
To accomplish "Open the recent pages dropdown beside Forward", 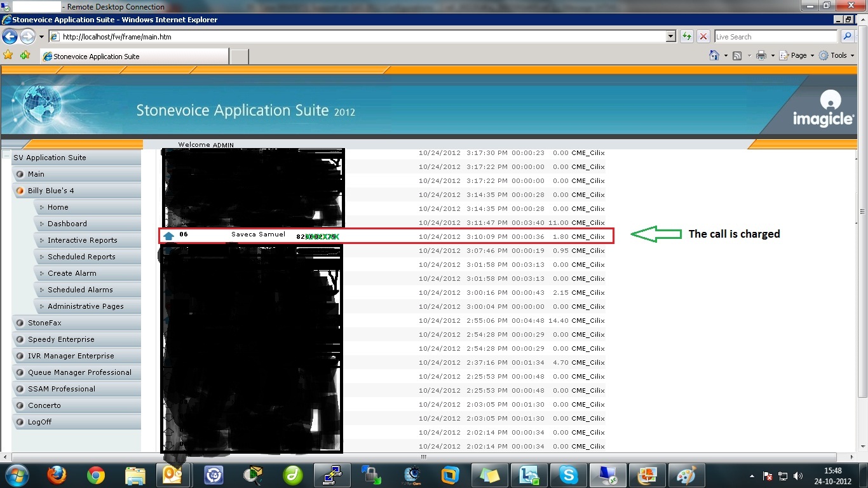I will [41, 37].
